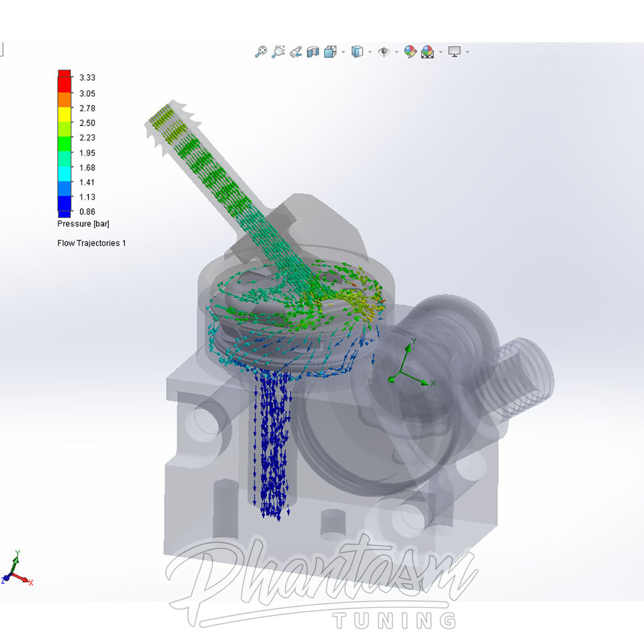Viewport: 644px width, 644px height.
Task: Click the green Y axis of corner triad
Action: pyautogui.click(x=16, y=561)
